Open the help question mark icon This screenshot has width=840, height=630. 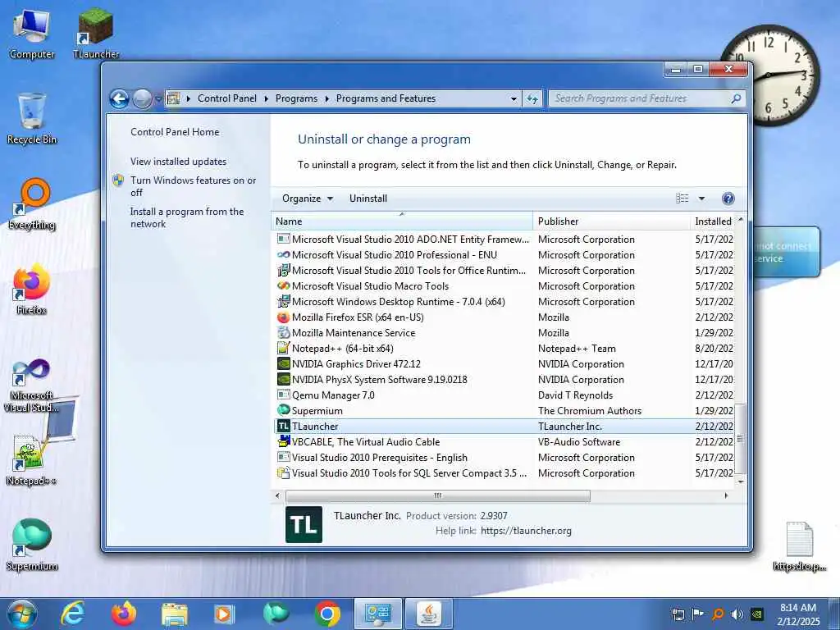coord(728,199)
